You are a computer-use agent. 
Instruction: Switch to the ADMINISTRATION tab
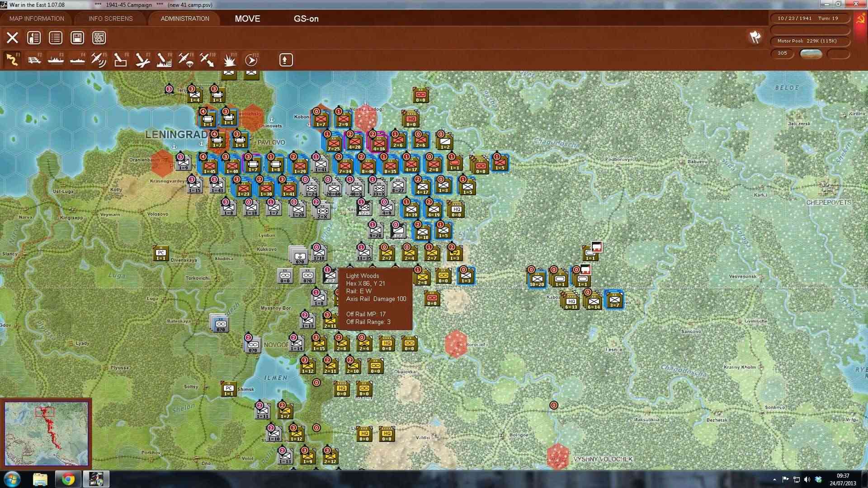[x=185, y=19]
